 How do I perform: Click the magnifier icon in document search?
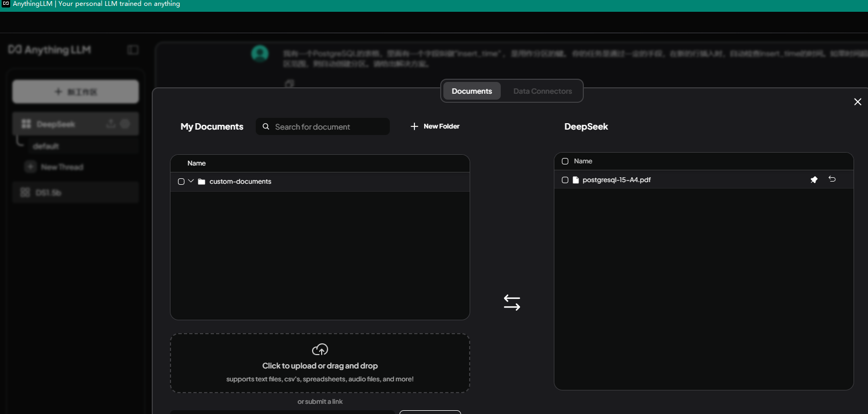point(266,126)
